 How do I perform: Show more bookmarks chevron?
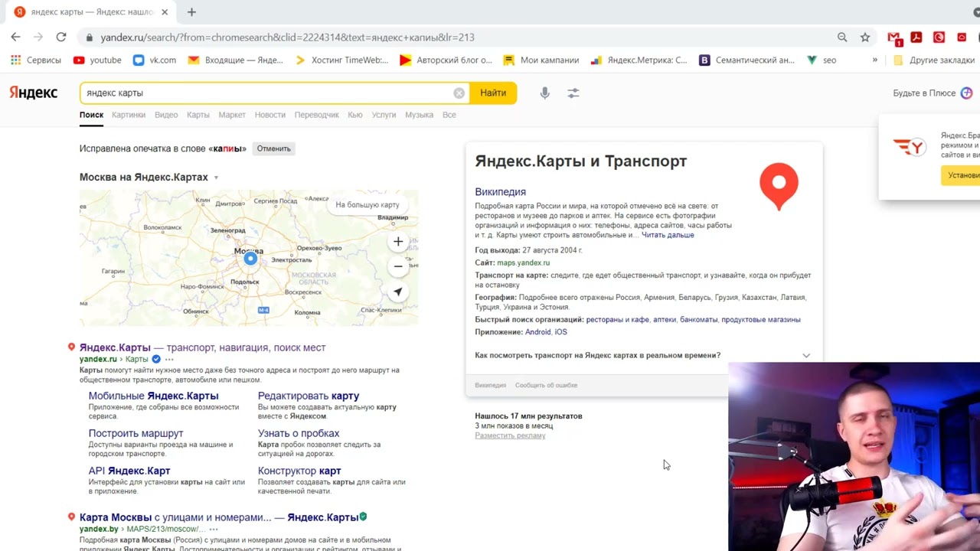(x=875, y=60)
